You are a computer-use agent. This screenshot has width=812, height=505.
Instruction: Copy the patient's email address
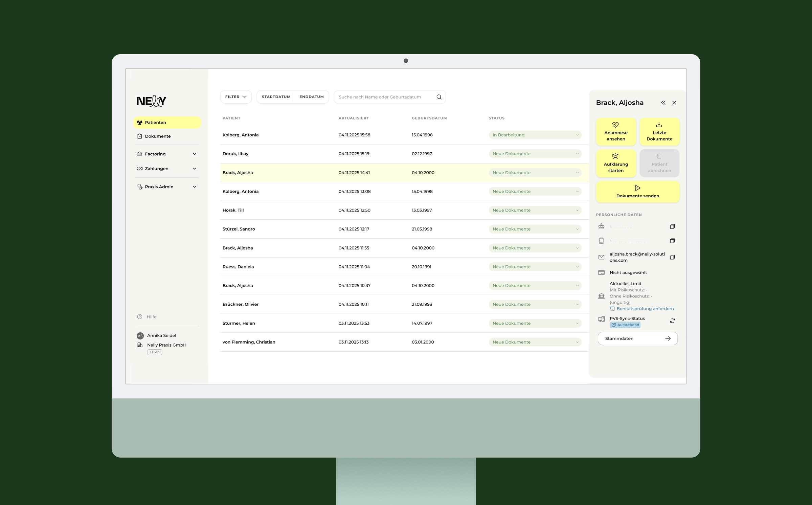[x=672, y=257]
